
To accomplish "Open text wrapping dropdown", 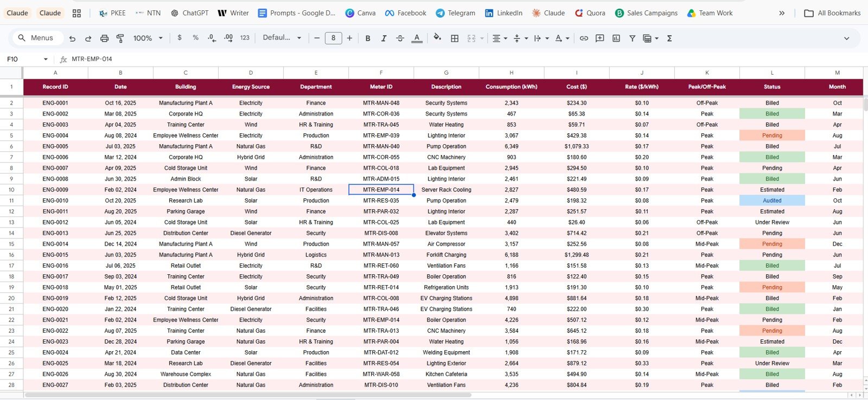I will [541, 38].
